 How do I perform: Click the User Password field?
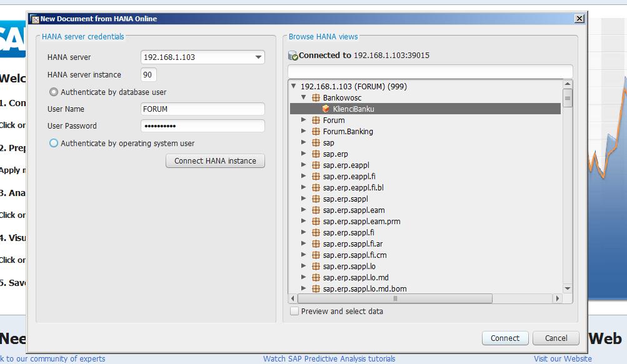tap(203, 126)
